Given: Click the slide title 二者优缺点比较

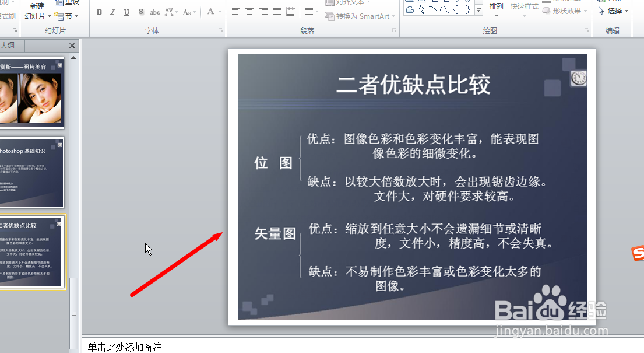Looking at the screenshot, I should point(413,85).
